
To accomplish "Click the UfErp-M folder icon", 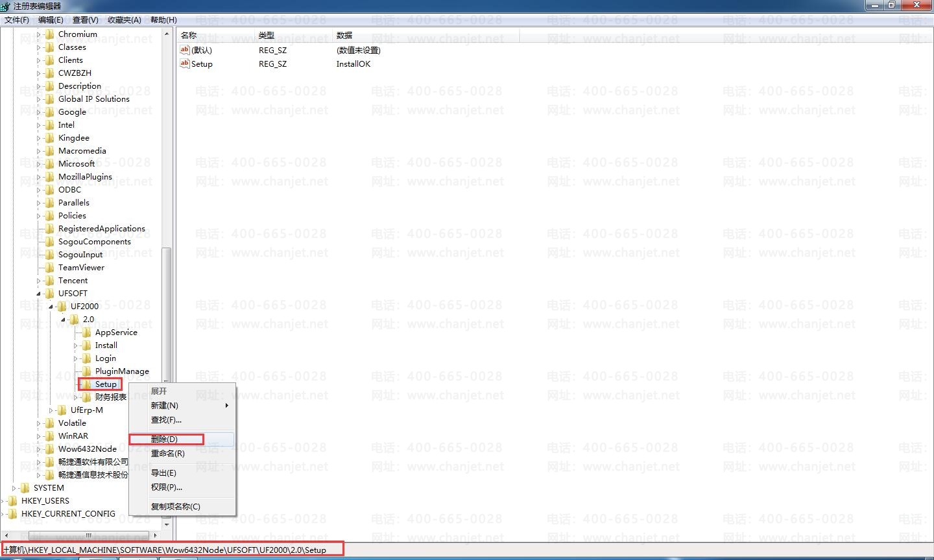I will tap(62, 410).
